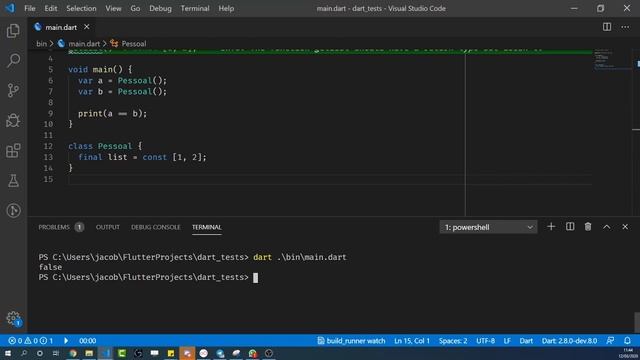Click the 'false' terminal output line
The width and height of the screenshot is (640, 360).
click(x=50, y=267)
